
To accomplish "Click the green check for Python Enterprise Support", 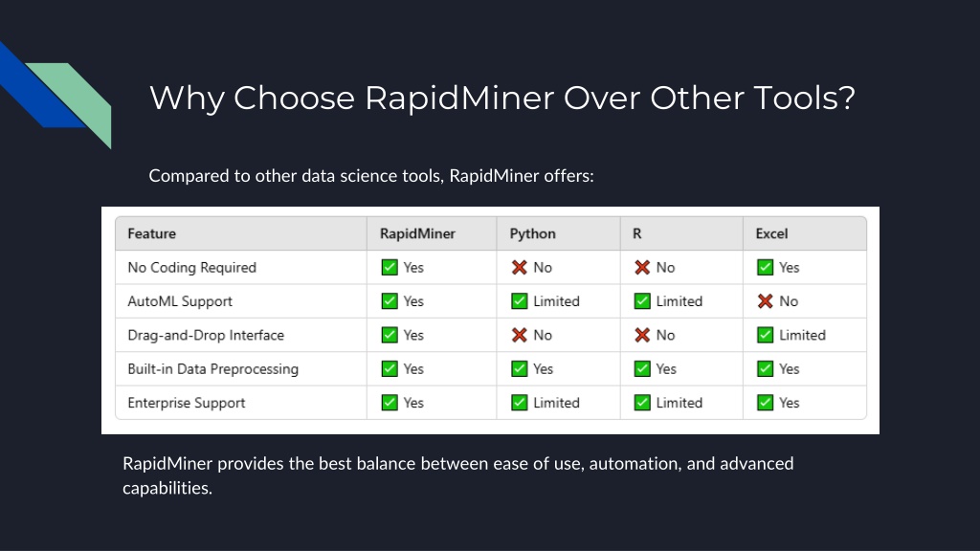I will pos(520,403).
